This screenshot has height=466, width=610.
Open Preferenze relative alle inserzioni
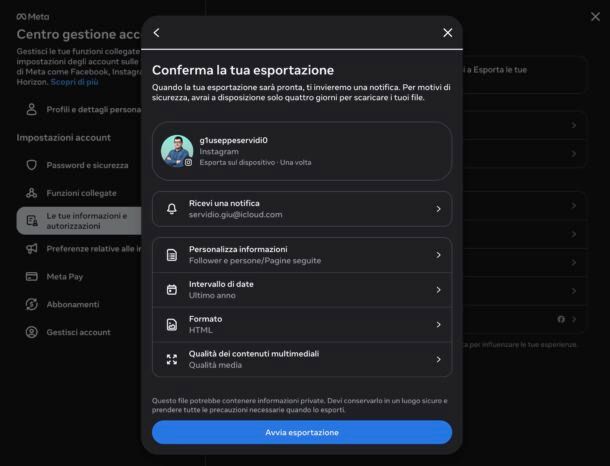(79, 249)
